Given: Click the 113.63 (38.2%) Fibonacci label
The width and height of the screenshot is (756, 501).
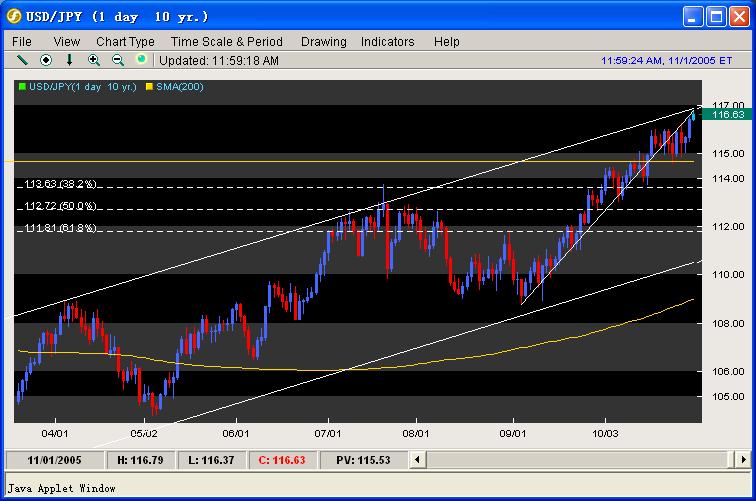Looking at the screenshot, I should click(x=60, y=184).
